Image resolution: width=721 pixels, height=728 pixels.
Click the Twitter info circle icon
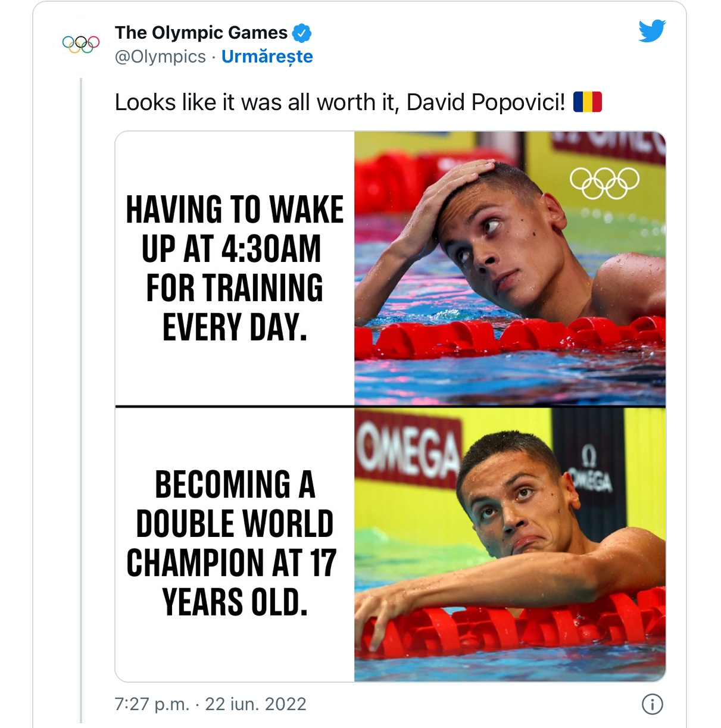652,704
